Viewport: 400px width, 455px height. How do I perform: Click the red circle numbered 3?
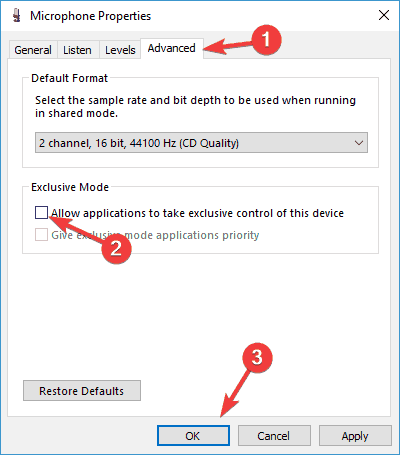pos(257,357)
